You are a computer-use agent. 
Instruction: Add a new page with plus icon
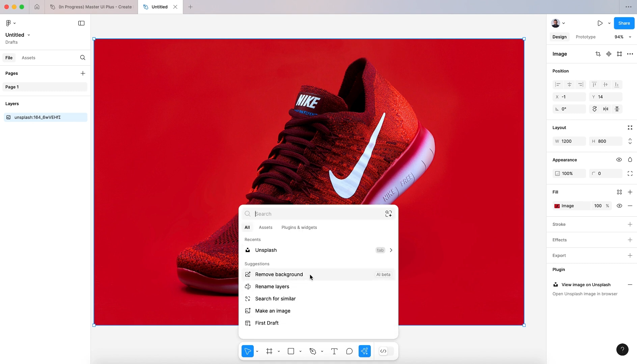83,73
